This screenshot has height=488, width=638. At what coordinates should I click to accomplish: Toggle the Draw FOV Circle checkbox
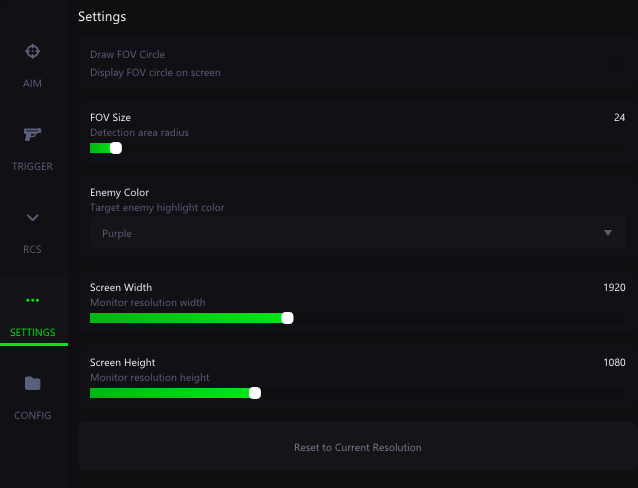(x=618, y=62)
